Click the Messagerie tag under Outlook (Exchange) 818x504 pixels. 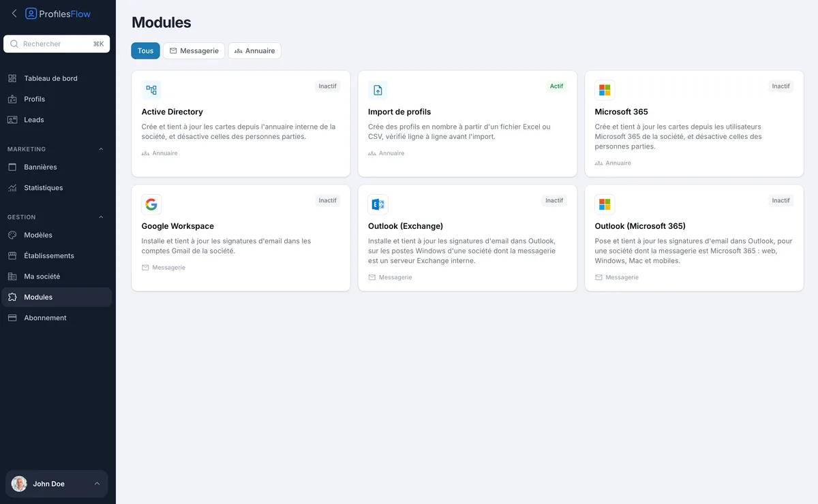click(390, 278)
